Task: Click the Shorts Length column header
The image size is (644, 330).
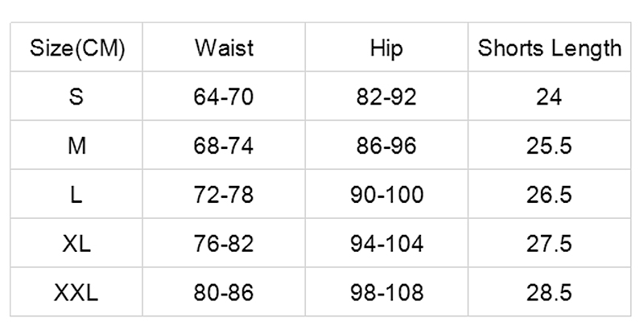Action: click(550, 48)
